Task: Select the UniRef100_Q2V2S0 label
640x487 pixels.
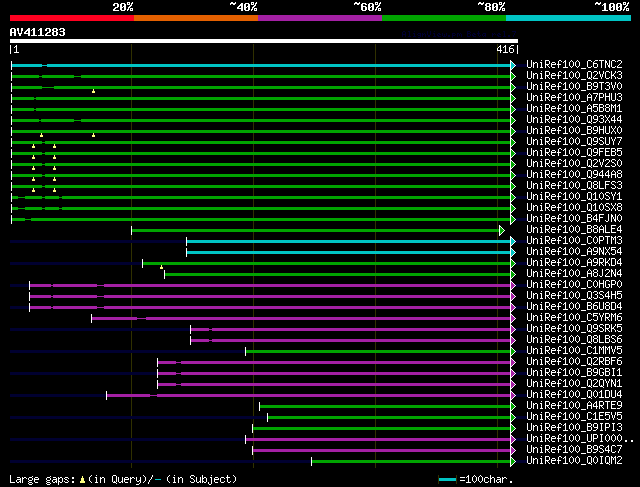Action: [574, 164]
